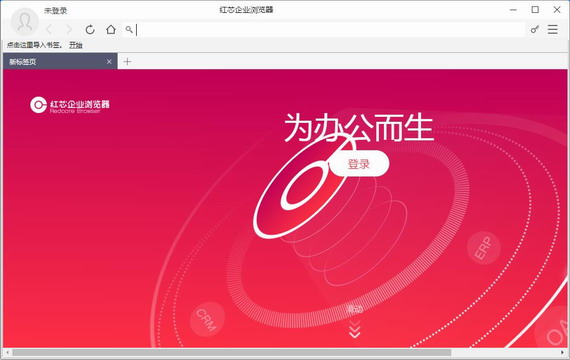Close the 新标签页 tab
Image resolution: width=570 pixels, height=360 pixels.
(x=109, y=62)
